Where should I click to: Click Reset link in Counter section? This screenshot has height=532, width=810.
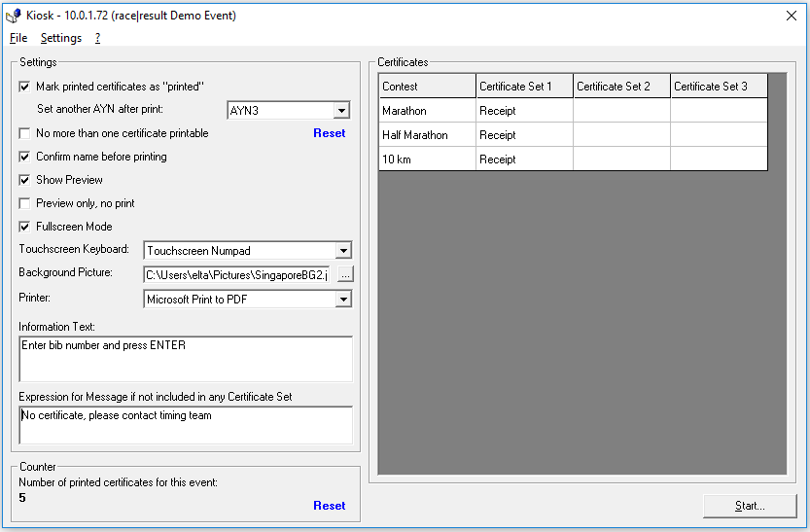tap(329, 506)
